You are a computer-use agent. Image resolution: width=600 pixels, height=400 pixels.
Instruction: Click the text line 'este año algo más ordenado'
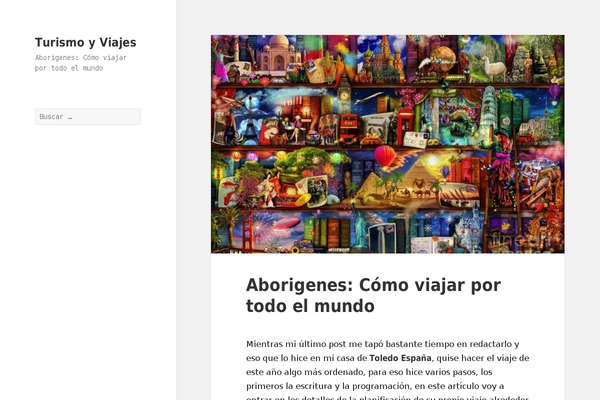point(369,372)
